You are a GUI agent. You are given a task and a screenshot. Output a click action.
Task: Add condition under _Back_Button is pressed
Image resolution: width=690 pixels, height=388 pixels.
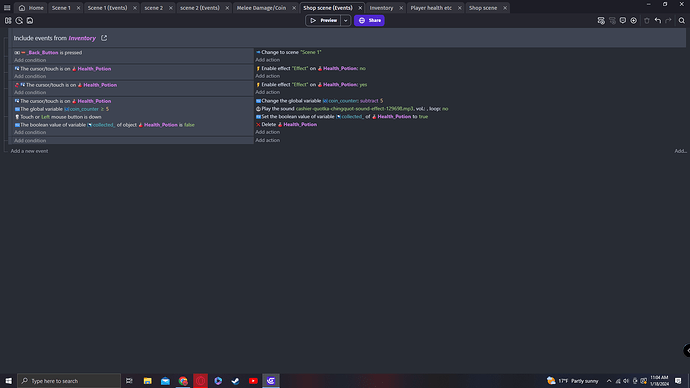(x=30, y=60)
